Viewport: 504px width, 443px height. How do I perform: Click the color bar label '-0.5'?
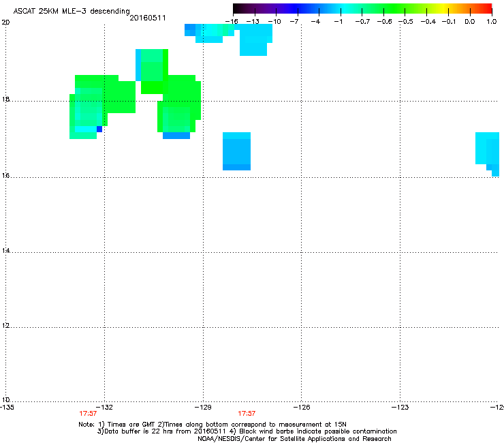[x=406, y=22]
